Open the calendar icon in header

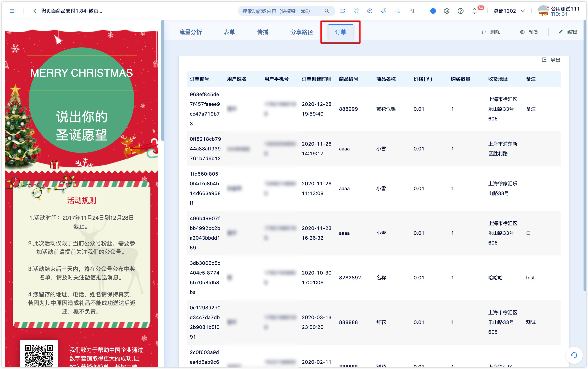(411, 11)
